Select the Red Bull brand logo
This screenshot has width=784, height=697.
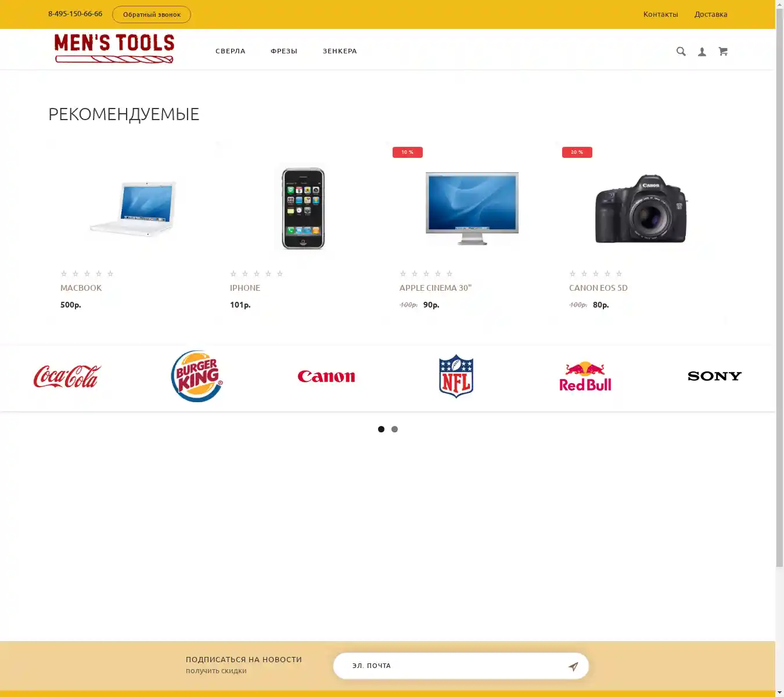click(585, 377)
